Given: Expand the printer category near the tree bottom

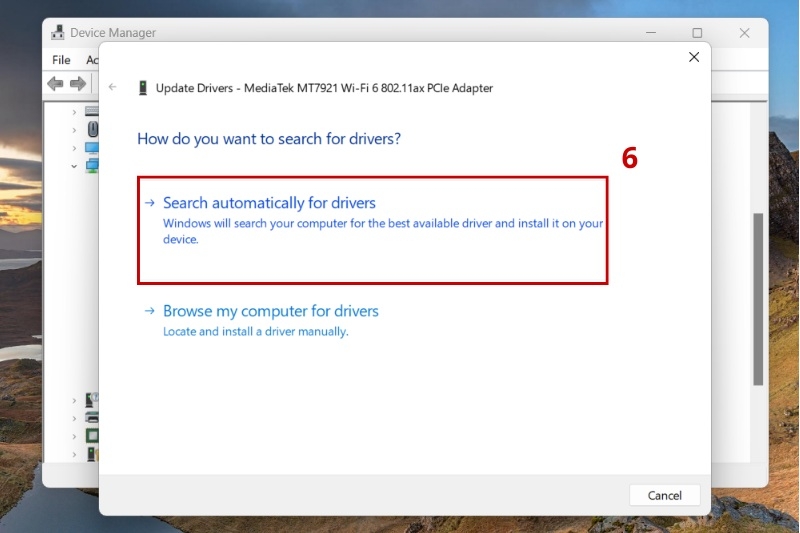Looking at the screenshot, I should pos(74,418).
